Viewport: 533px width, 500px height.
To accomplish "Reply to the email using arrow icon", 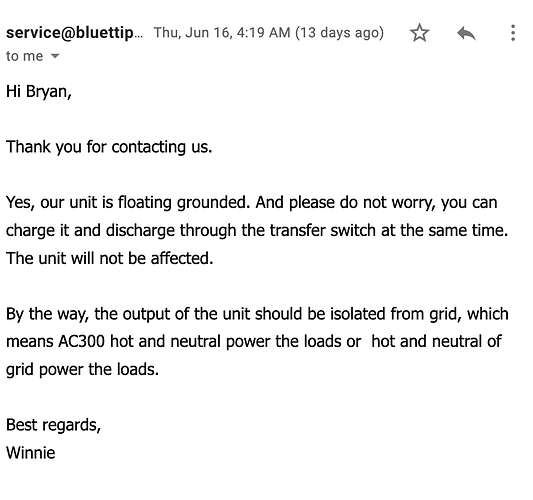I will pyautogui.click(x=466, y=33).
